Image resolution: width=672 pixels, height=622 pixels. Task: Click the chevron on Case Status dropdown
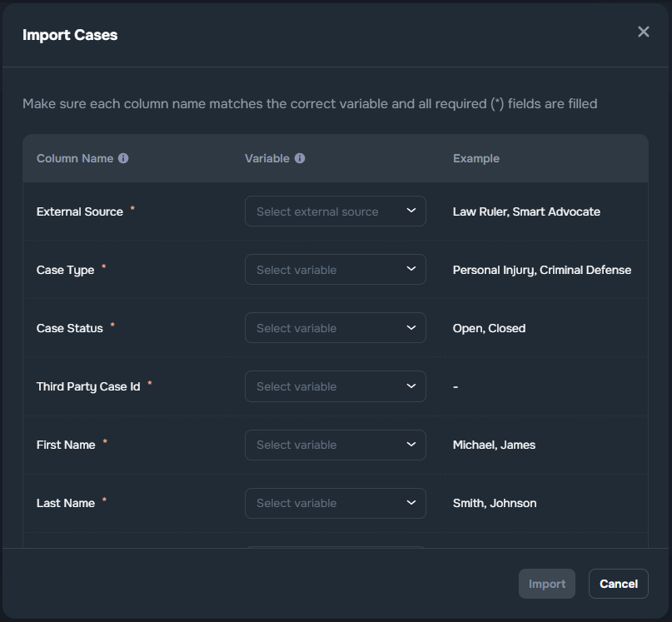coord(410,327)
